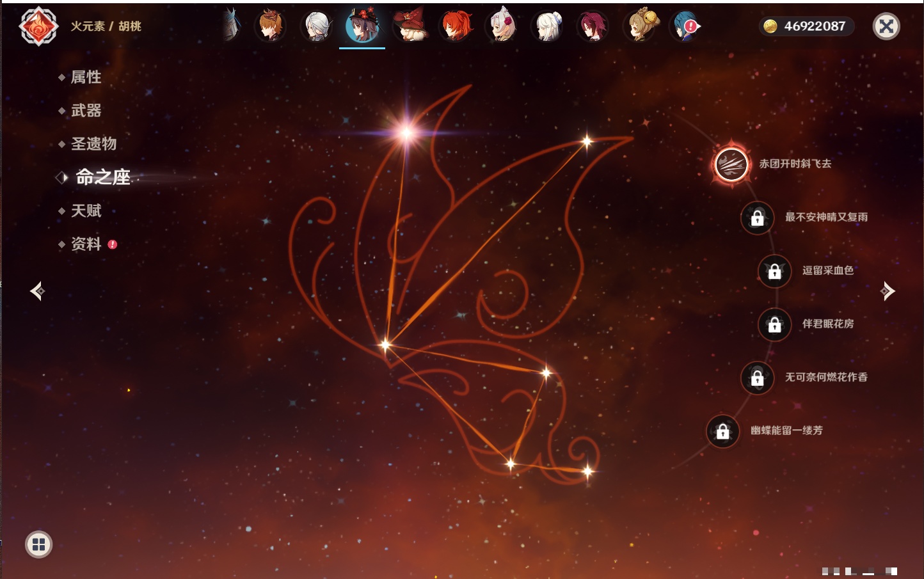Click the bottom-right star near the wing curl
Viewport: 924px width, 579px height.
[587, 472]
